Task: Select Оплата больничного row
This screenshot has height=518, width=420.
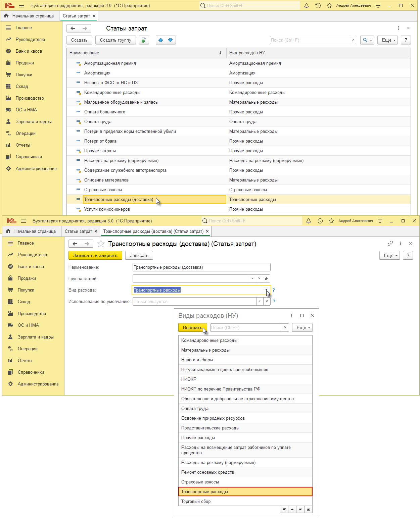Action: tap(238, 112)
